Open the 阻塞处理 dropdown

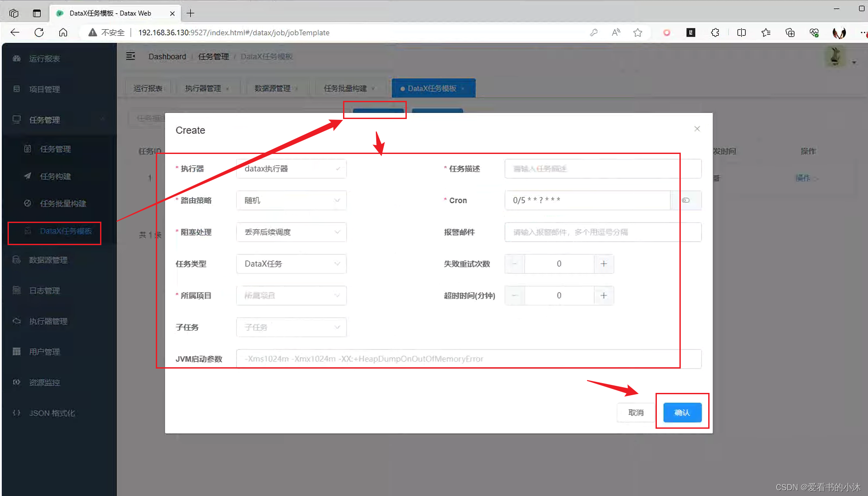pos(291,232)
